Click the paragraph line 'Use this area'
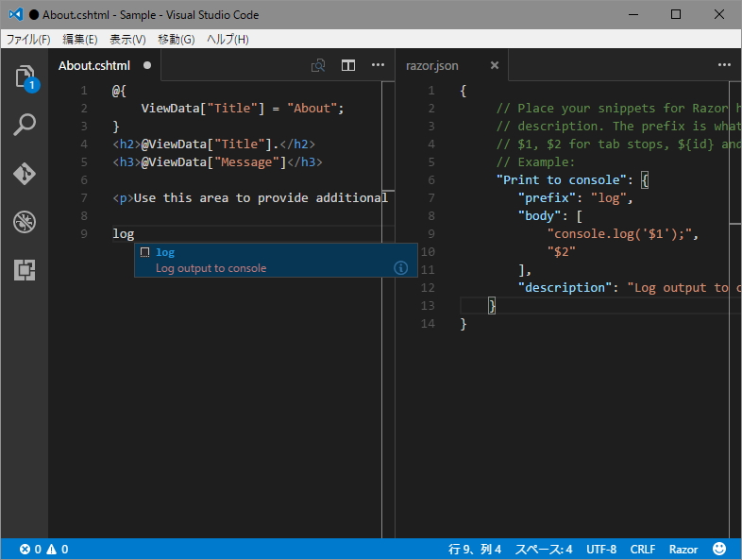This screenshot has width=742, height=560. click(250, 198)
